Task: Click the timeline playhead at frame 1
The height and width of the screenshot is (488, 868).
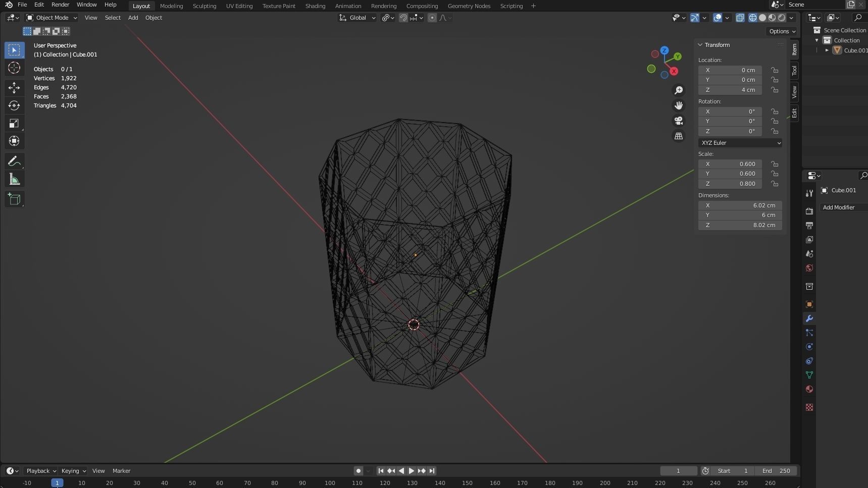Action: pyautogui.click(x=57, y=483)
